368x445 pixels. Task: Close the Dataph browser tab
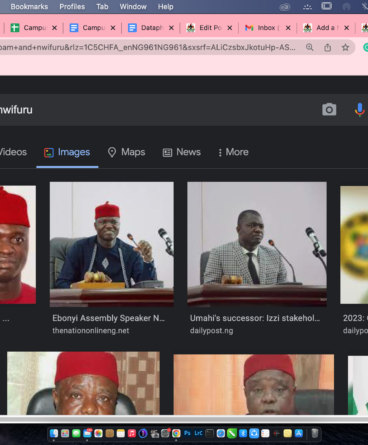(171, 28)
